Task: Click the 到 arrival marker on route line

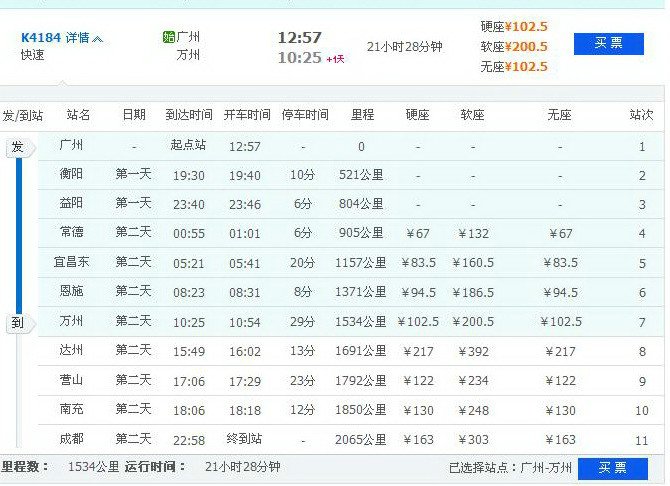Action: point(19,323)
